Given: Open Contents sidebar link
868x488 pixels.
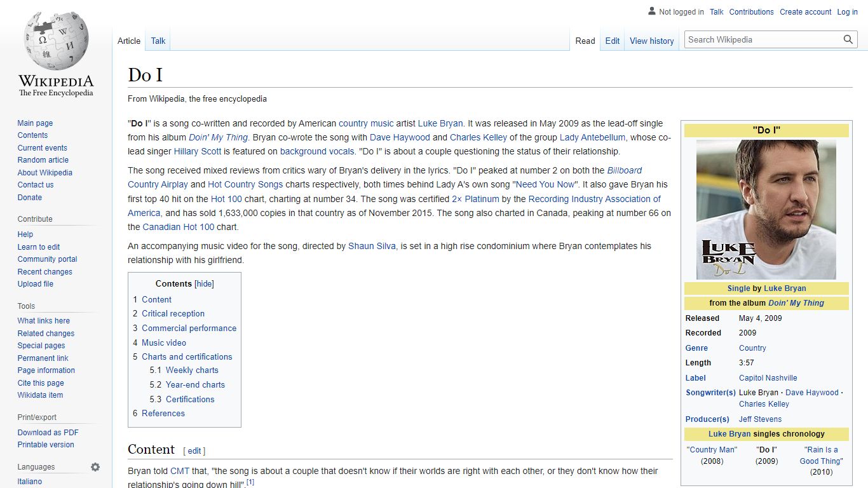Looking at the screenshot, I should coord(32,135).
